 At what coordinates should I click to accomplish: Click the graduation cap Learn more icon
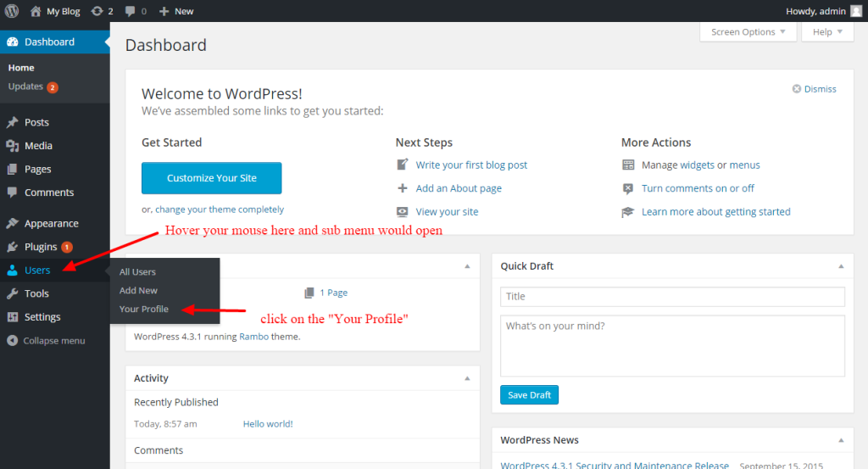(x=628, y=212)
